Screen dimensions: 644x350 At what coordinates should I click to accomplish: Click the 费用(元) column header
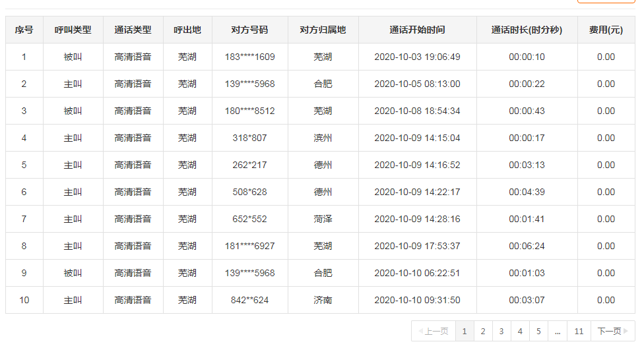[606, 30]
